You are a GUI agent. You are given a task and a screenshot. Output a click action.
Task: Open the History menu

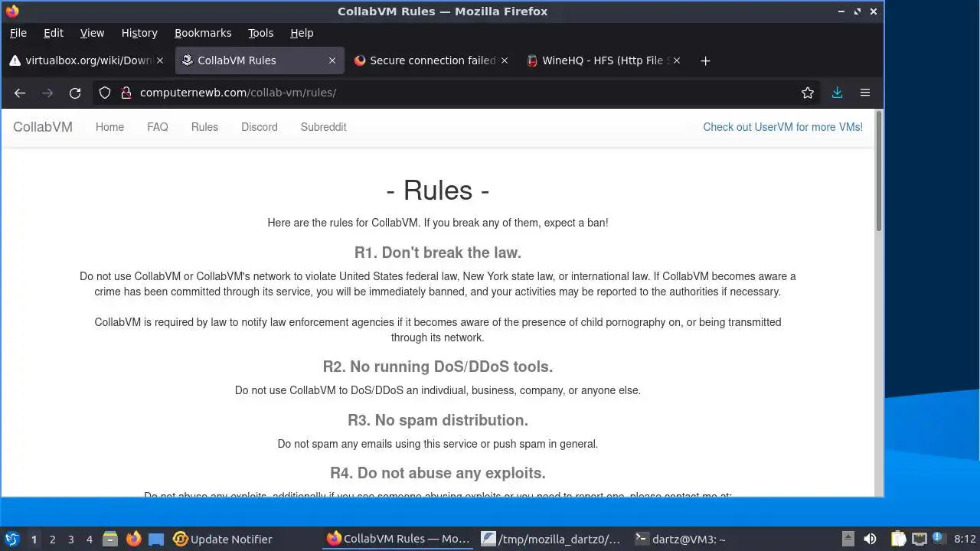click(139, 33)
